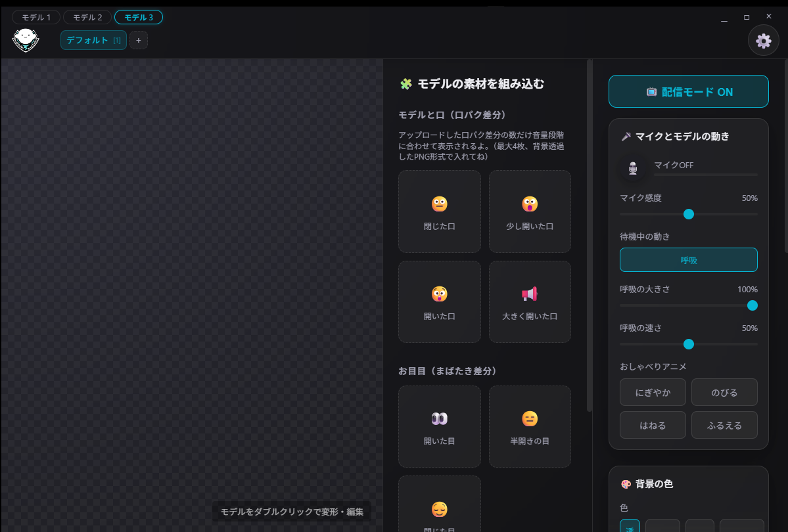Choose the 大きく開いた口 megaphone slot

click(x=530, y=301)
